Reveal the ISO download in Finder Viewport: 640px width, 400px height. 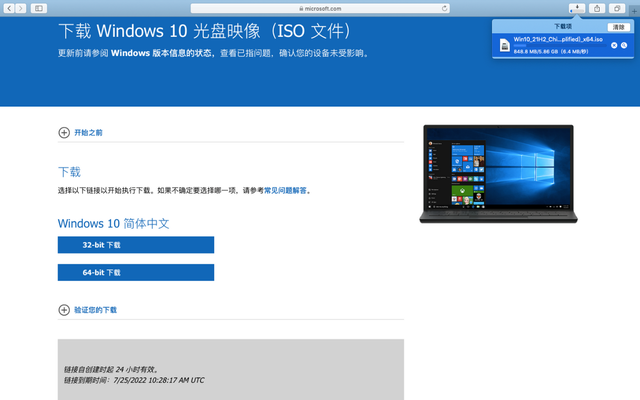[624, 45]
